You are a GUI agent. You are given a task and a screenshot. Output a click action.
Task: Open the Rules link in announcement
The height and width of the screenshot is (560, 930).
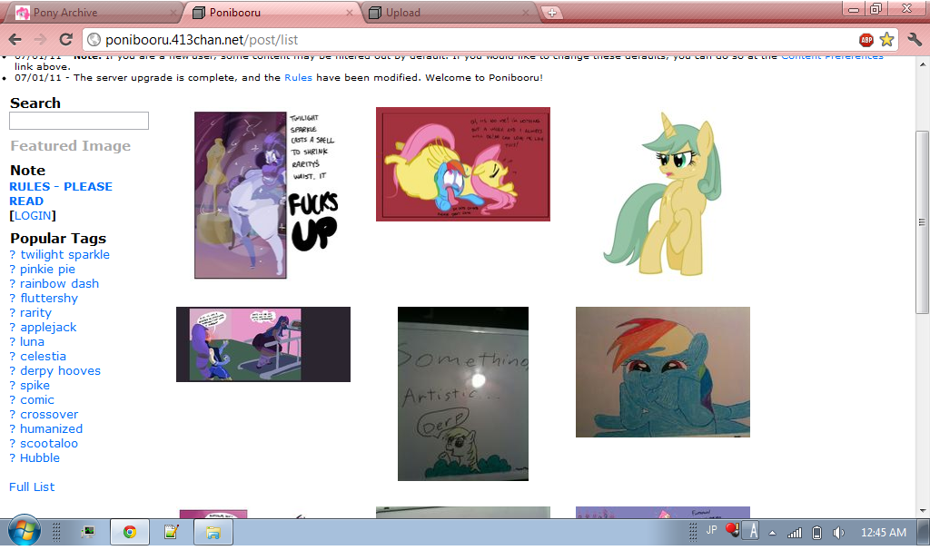(298, 78)
